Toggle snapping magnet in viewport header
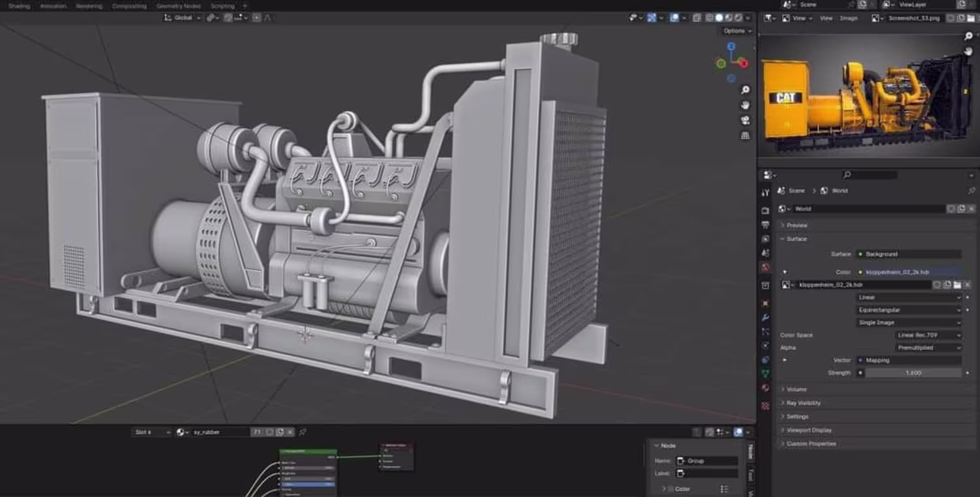 point(228,18)
